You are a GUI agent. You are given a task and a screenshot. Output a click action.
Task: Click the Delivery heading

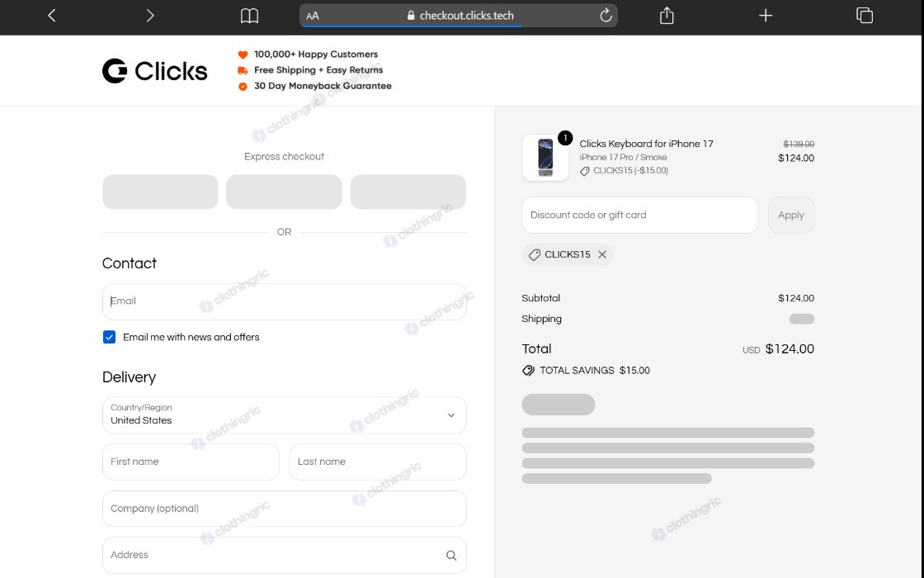coord(129,377)
